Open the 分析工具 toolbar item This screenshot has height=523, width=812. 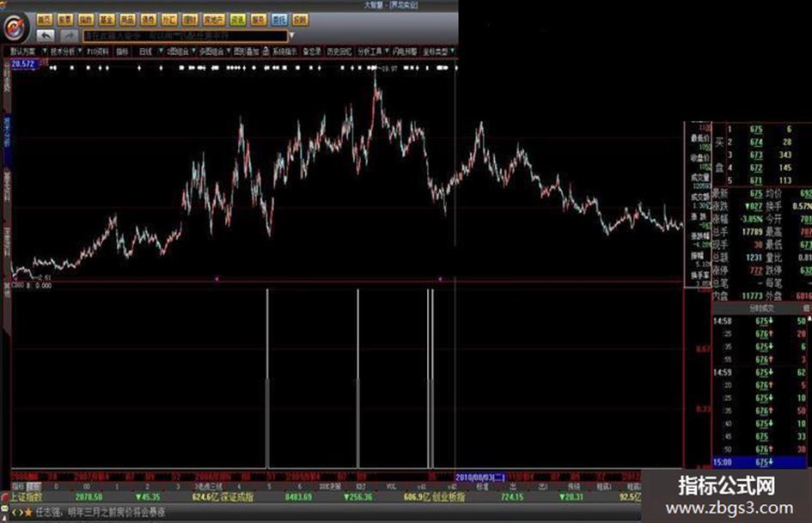(x=369, y=52)
